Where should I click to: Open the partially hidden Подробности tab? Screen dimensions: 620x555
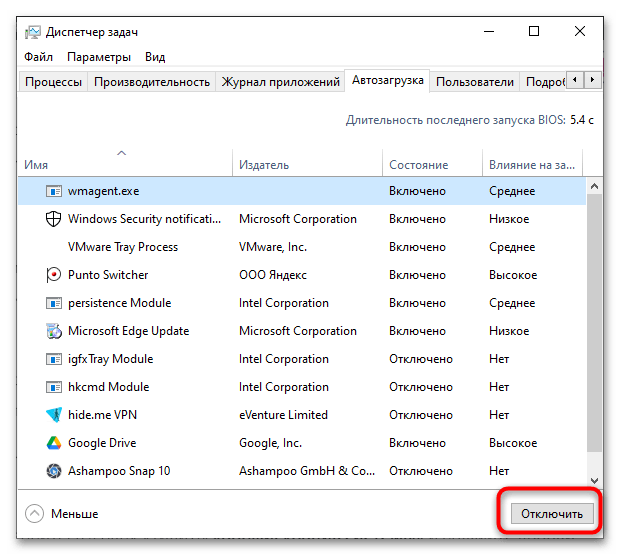click(544, 82)
